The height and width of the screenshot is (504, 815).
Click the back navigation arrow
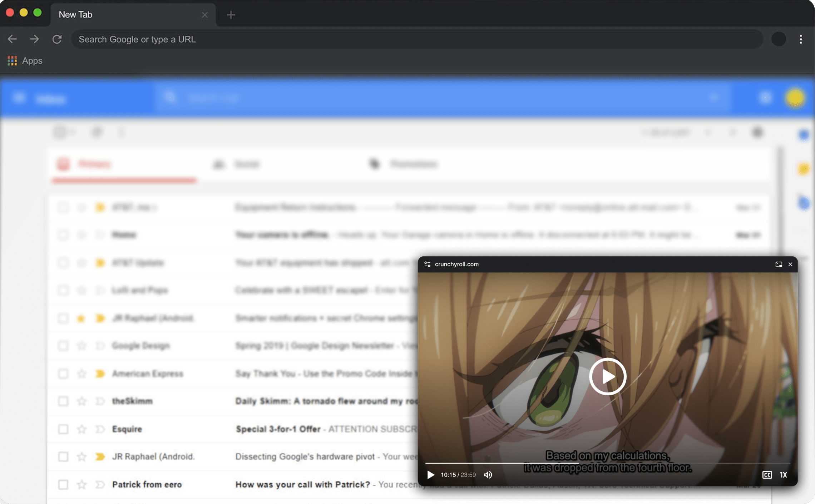coord(13,39)
